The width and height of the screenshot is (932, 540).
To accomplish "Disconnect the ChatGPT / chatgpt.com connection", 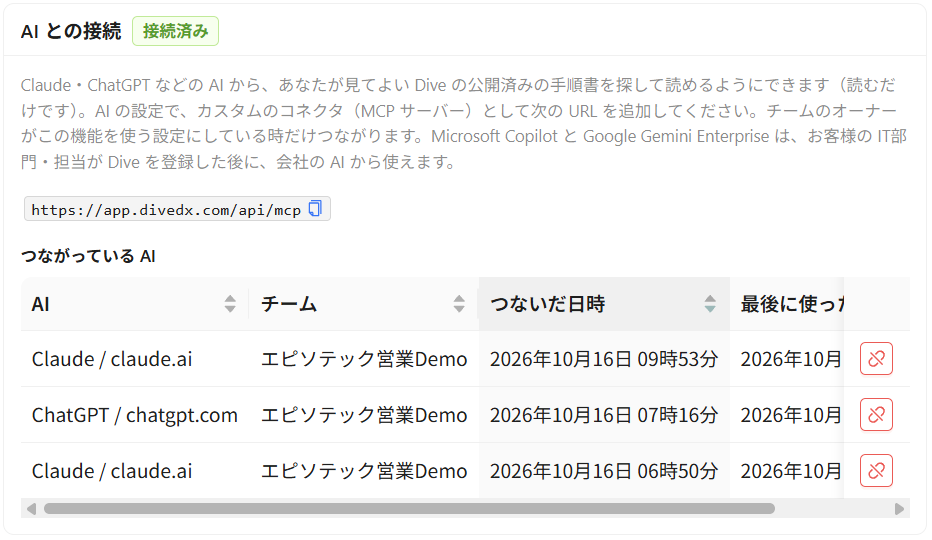I will pyautogui.click(x=876, y=415).
